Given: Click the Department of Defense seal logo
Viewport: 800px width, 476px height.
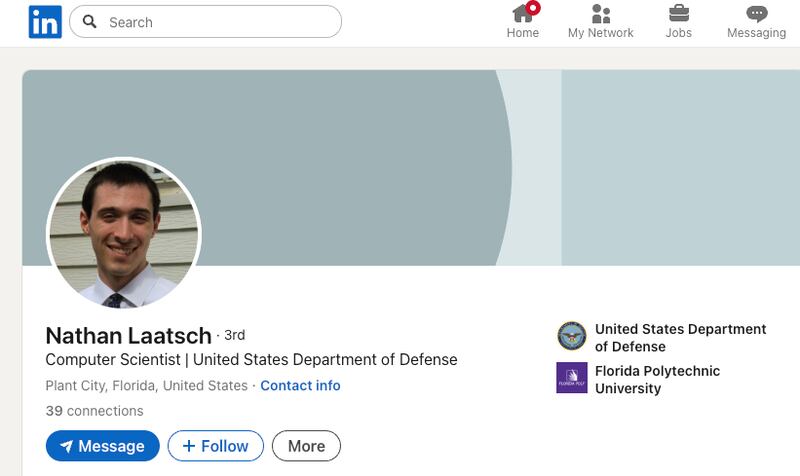Looking at the screenshot, I should (572, 337).
